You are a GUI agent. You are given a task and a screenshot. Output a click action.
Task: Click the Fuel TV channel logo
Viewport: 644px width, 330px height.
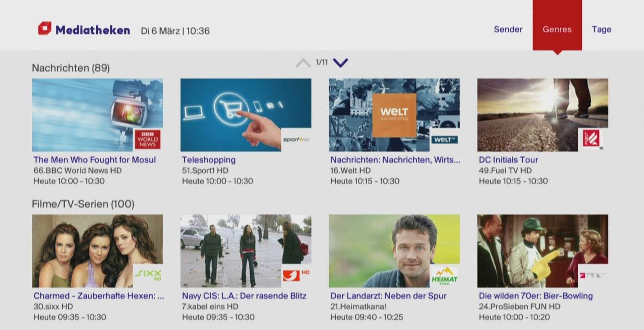coord(592,140)
